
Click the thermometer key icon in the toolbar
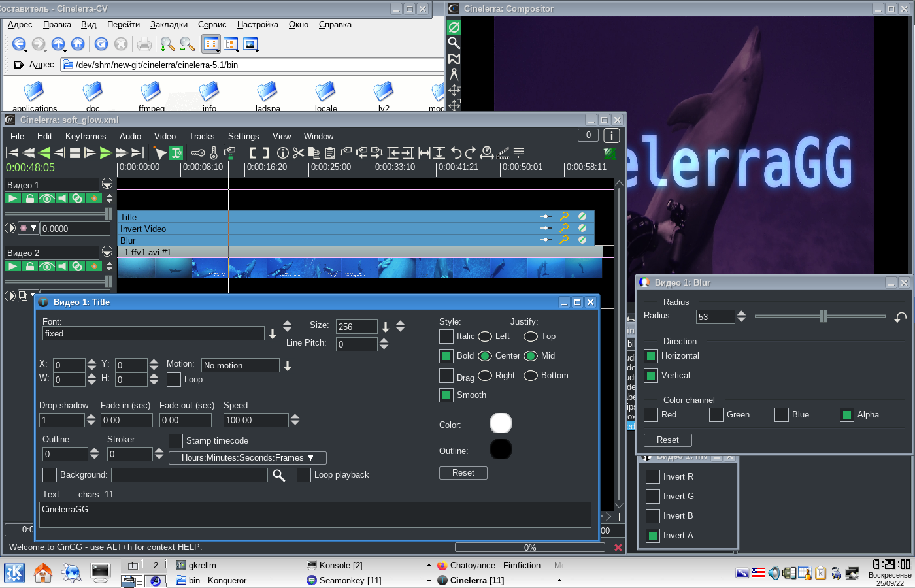214,153
